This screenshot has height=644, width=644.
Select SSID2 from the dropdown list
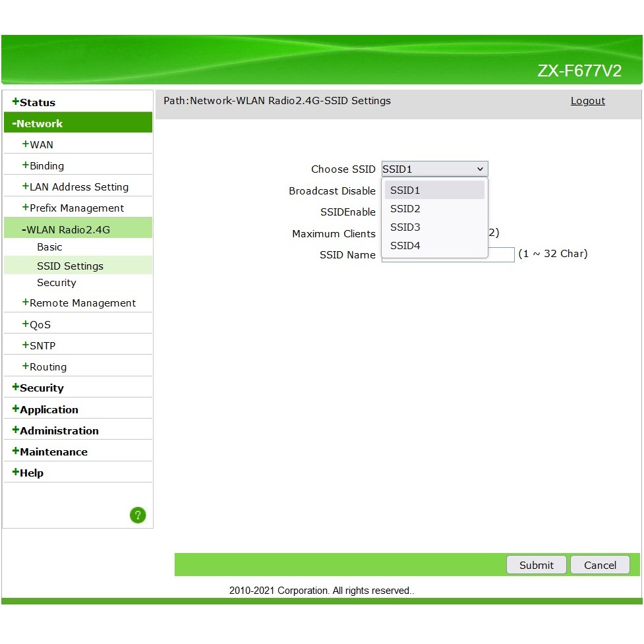405,209
